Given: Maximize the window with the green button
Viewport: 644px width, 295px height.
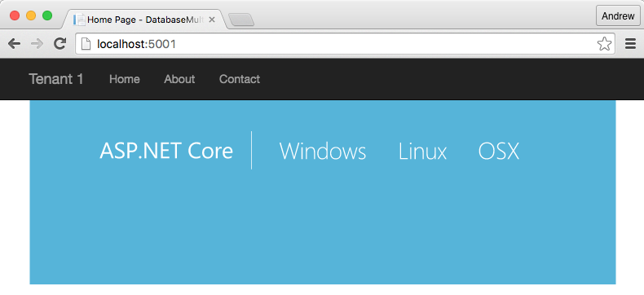Looking at the screenshot, I should [x=47, y=15].
